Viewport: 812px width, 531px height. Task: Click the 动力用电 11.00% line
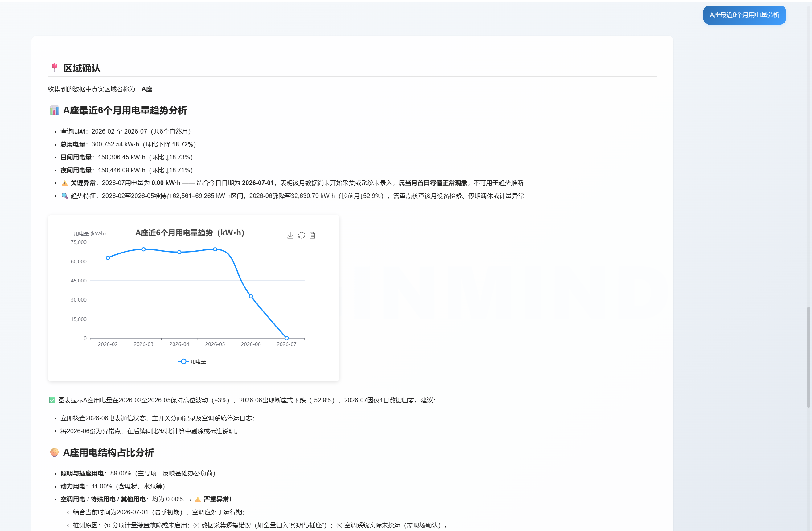pyautogui.click(x=113, y=487)
